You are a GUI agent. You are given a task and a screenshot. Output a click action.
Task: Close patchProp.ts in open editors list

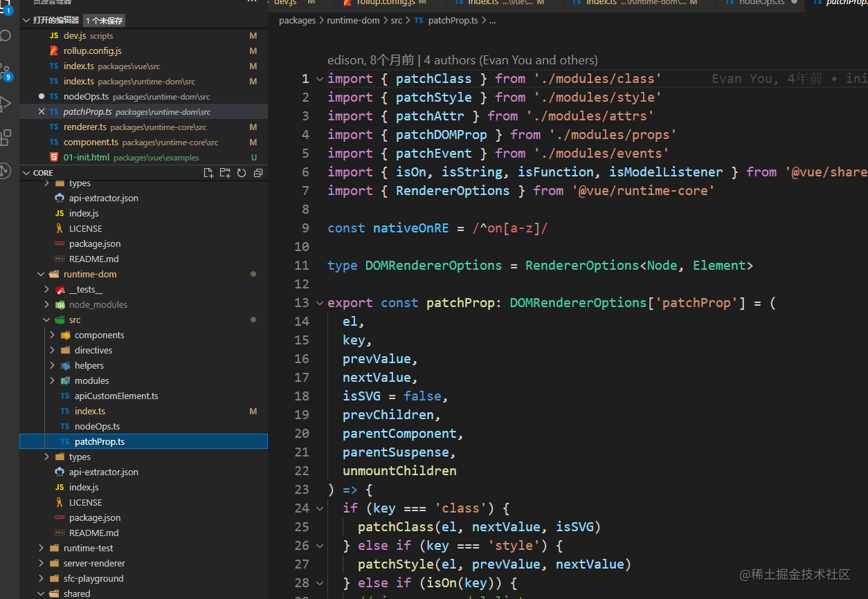tap(42, 111)
